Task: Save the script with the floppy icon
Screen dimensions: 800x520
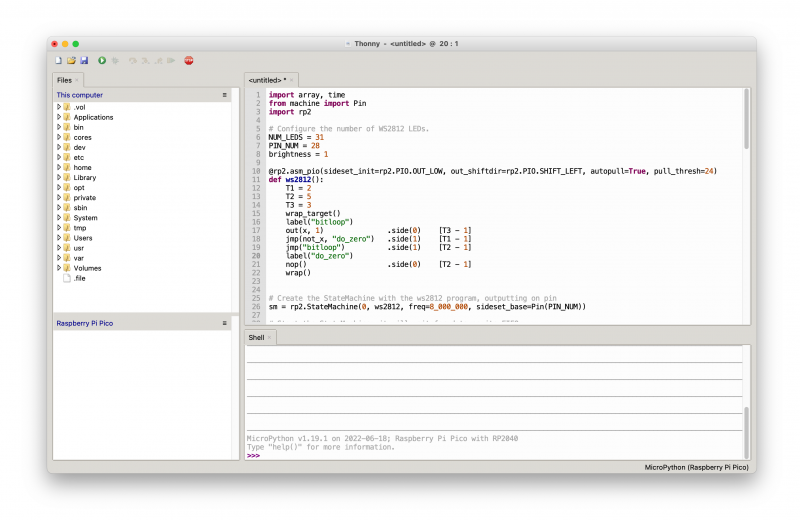Action: [x=84, y=61]
